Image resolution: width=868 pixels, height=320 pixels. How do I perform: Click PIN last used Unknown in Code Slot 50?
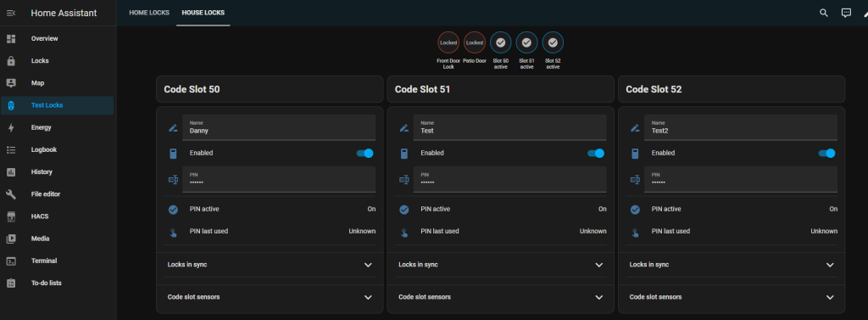point(362,231)
